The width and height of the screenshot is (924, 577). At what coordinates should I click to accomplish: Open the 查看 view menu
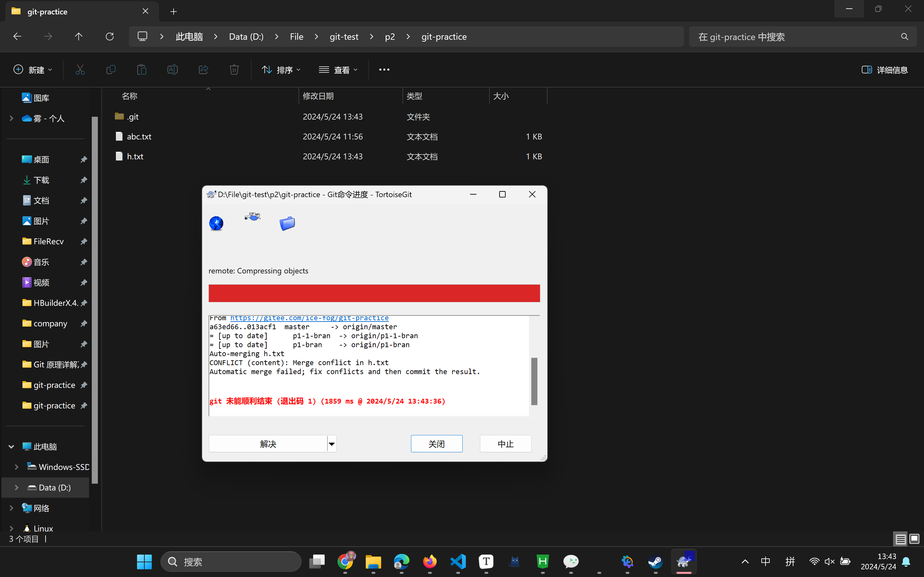tap(338, 70)
